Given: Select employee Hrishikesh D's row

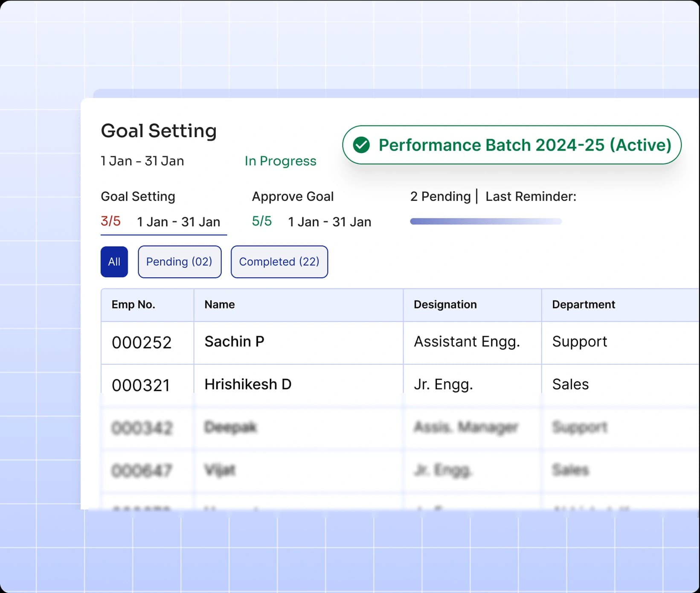Looking at the screenshot, I should 299,384.
